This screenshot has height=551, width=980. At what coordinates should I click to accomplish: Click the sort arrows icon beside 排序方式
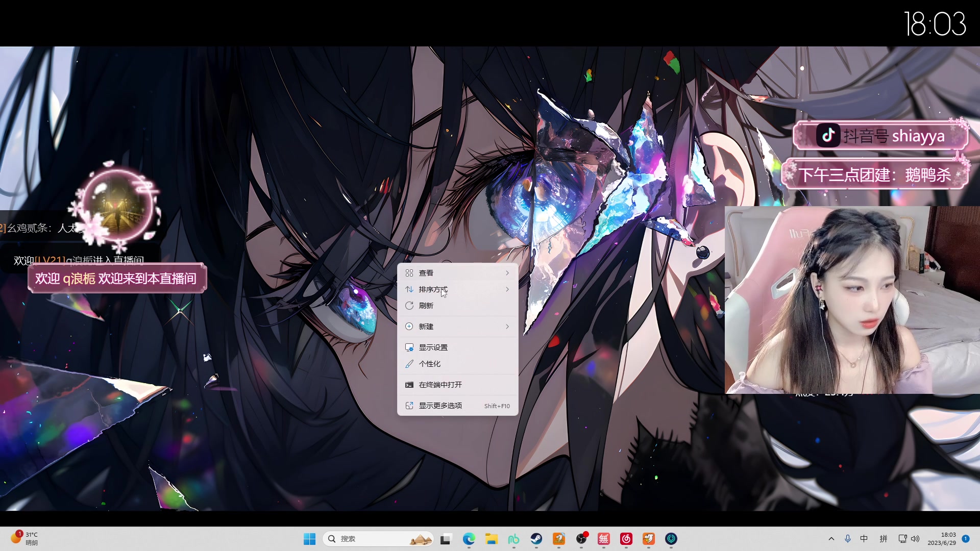(x=409, y=289)
